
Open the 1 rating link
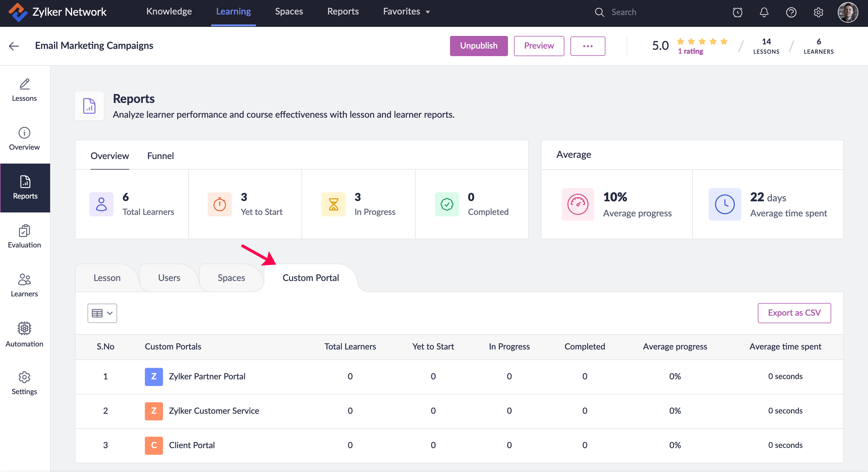pyautogui.click(x=690, y=51)
